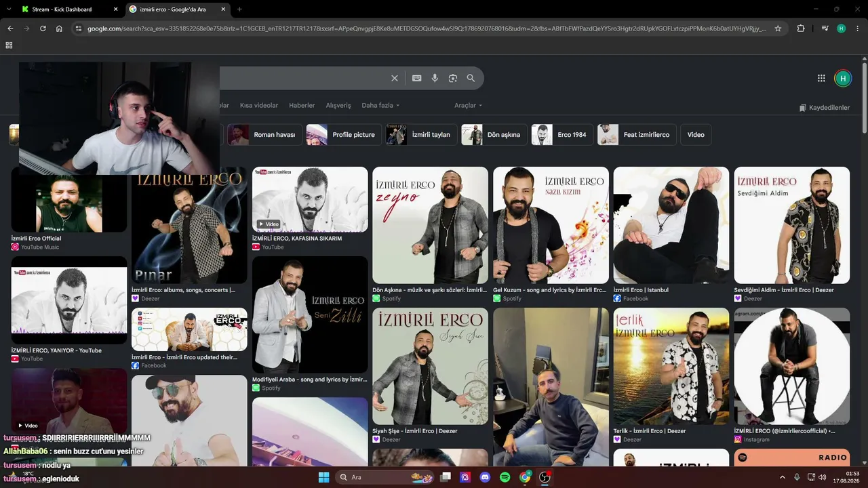This screenshot has width=868, height=488.
Task: Open the Modifiyeli Araba Spotify link
Action: click(x=310, y=380)
